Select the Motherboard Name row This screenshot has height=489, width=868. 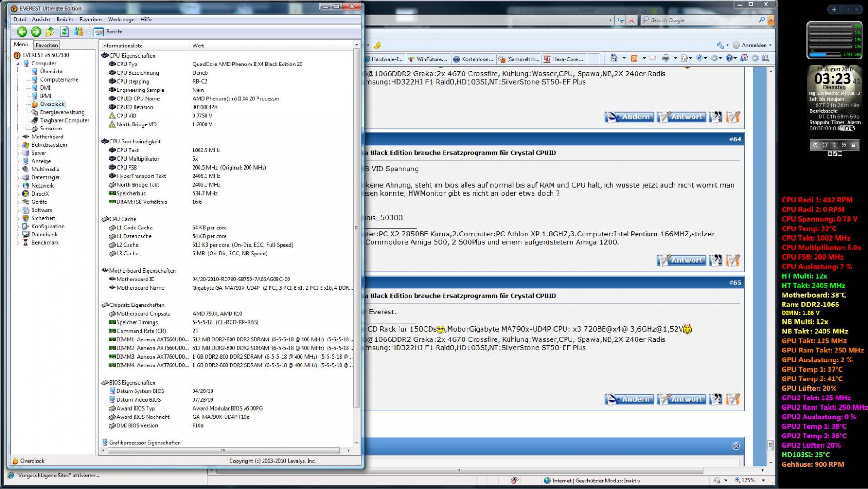(x=226, y=288)
